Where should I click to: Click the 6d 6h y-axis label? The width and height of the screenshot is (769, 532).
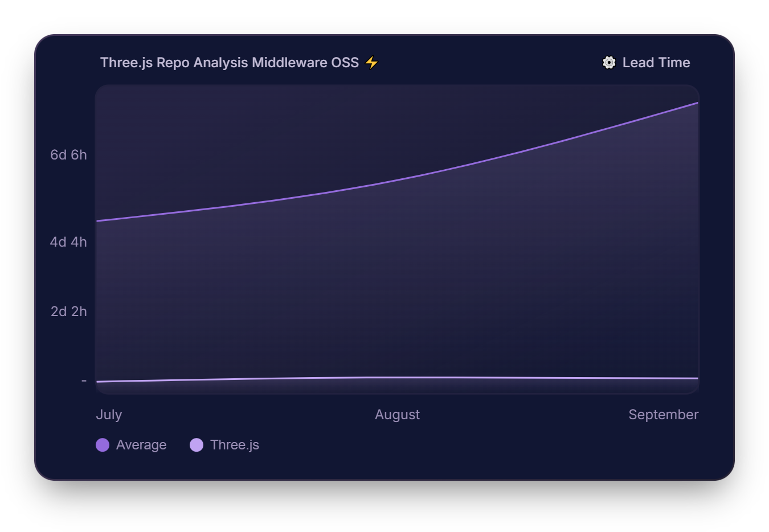[x=68, y=155]
